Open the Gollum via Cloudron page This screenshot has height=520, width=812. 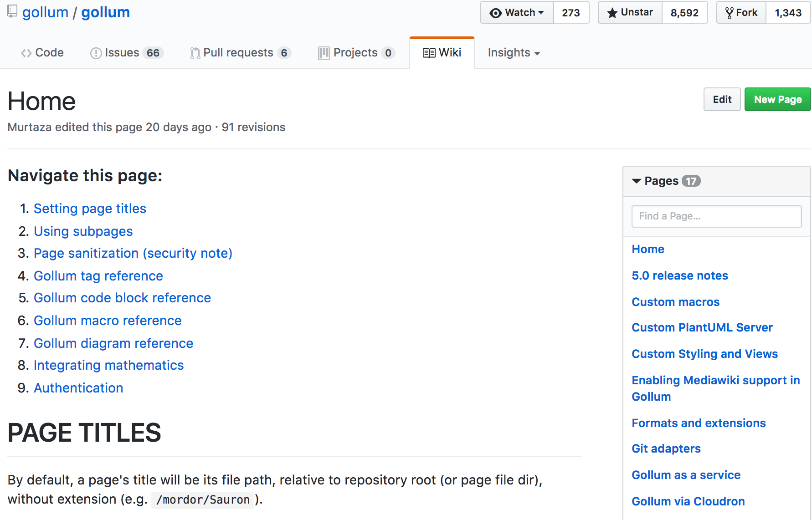(688, 501)
